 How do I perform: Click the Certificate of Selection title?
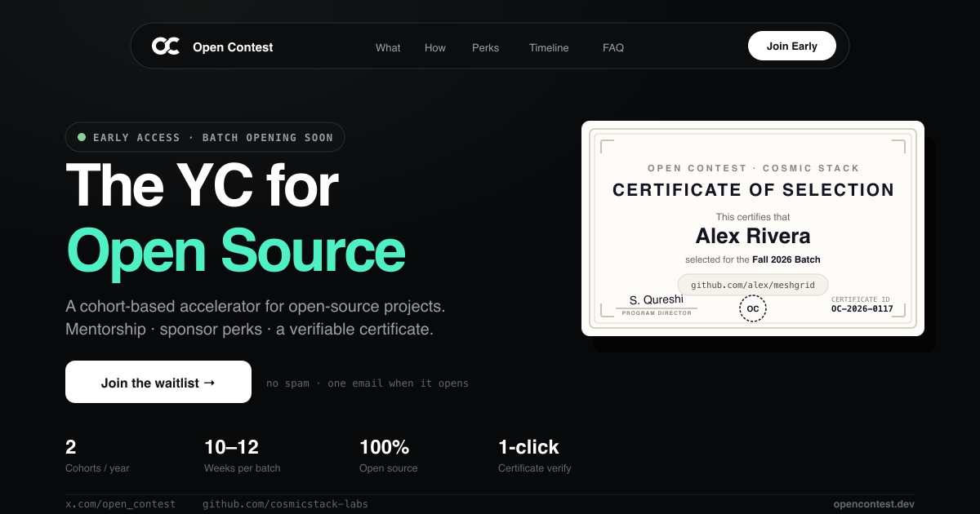[754, 190]
